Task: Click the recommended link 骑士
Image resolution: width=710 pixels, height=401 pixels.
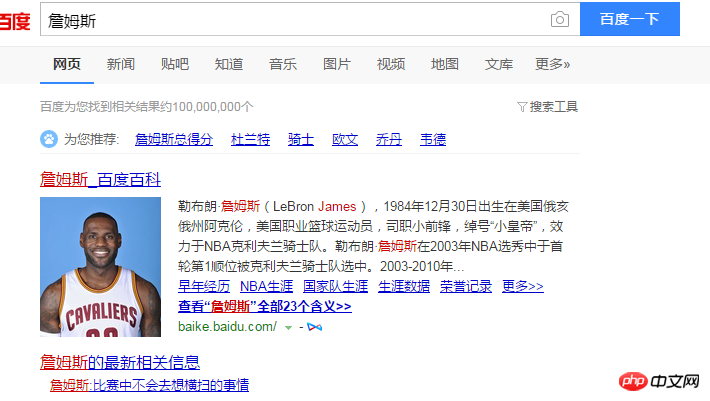Action: [301, 139]
